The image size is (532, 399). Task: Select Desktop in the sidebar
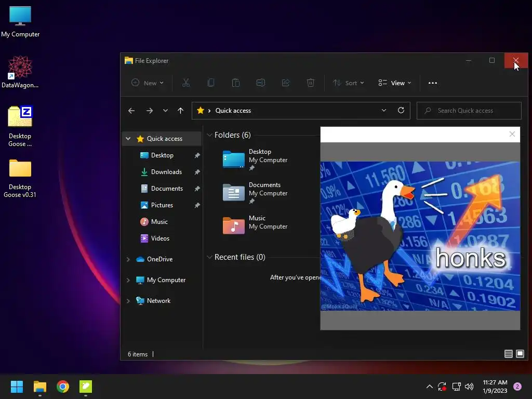pos(162,155)
